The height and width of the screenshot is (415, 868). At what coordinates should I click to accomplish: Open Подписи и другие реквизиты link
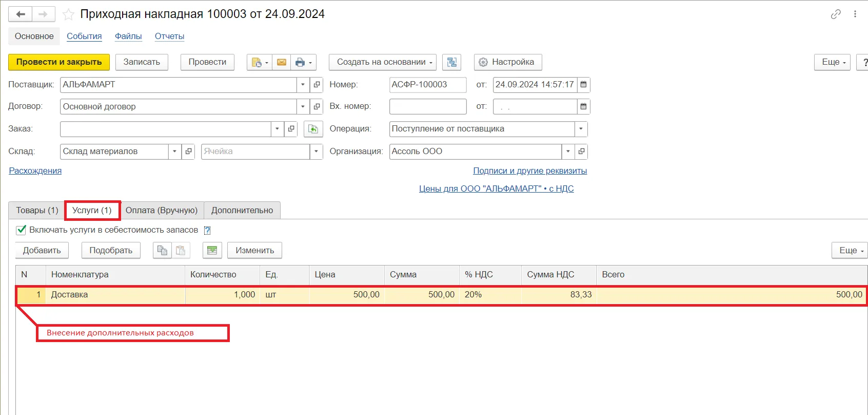click(x=530, y=171)
